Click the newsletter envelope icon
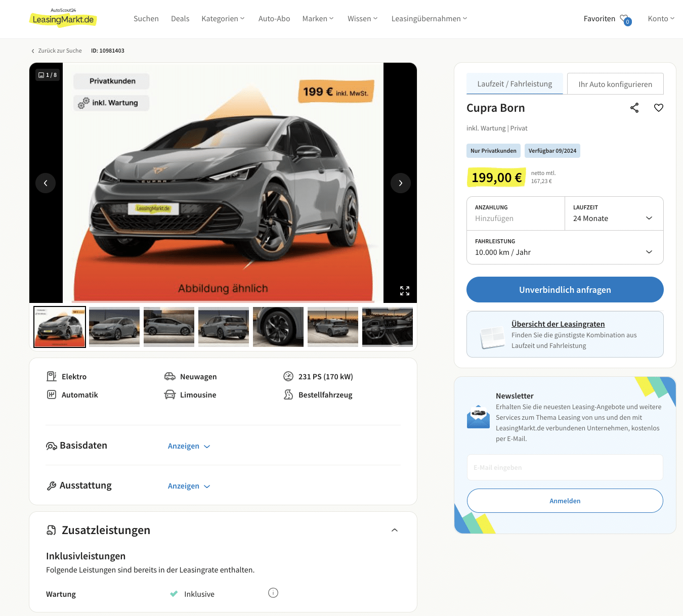Image resolution: width=683 pixels, height=616 pixels. tap(478, 417)
